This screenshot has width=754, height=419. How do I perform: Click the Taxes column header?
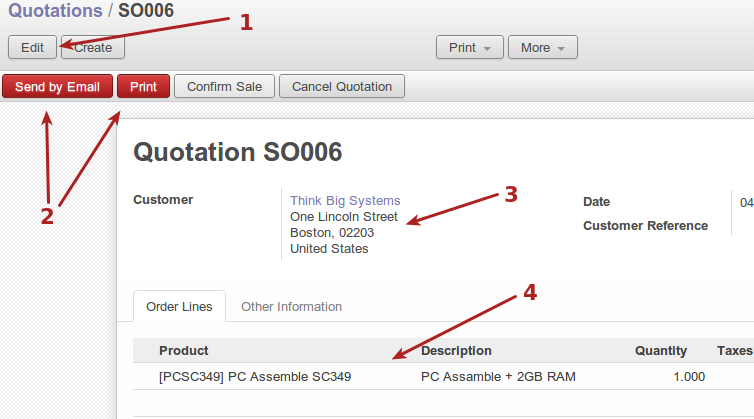734,351
